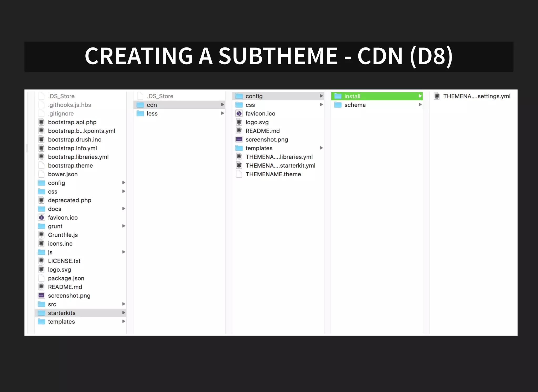Click the README.md icon in third column

(239, 131)
